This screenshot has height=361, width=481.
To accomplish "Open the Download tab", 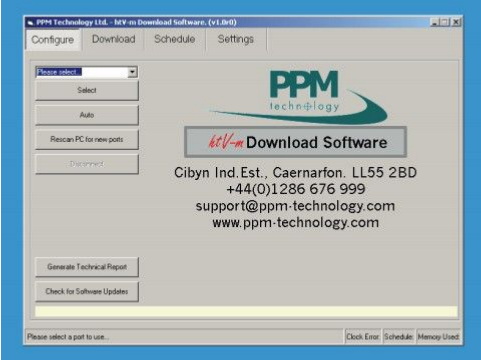I will point(114,39).
